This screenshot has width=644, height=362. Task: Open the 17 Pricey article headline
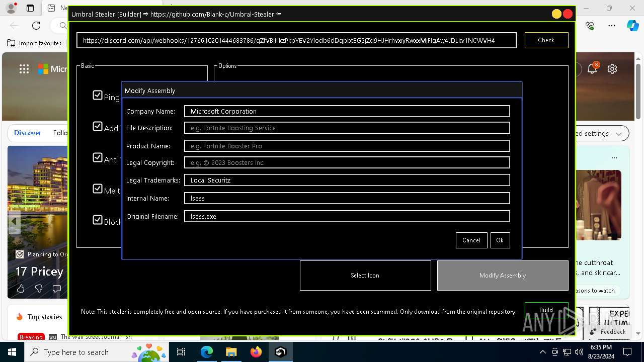pyautogui.click(x=39, y=271)
